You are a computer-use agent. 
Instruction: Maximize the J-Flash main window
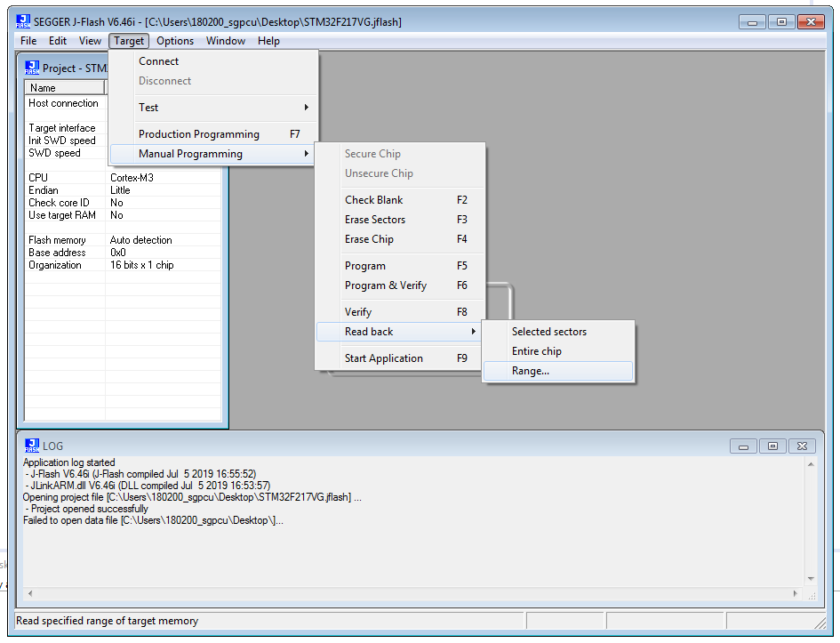781,22
